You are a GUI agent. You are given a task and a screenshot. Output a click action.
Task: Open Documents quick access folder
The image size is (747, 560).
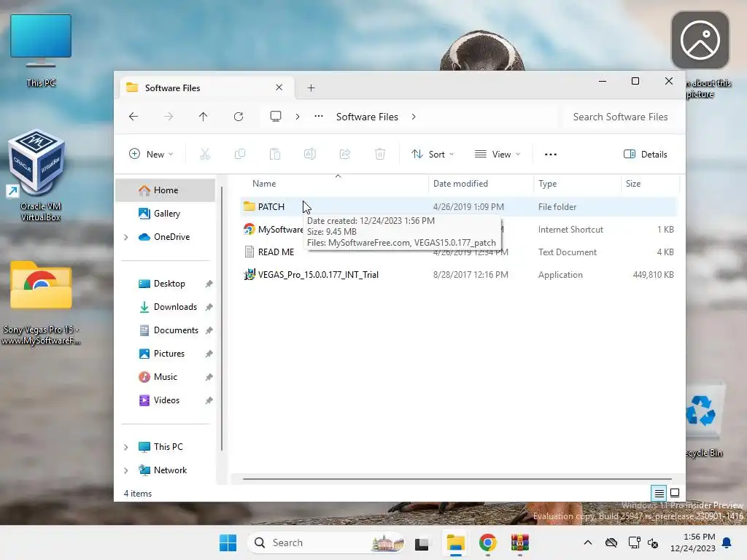point(169,330)
